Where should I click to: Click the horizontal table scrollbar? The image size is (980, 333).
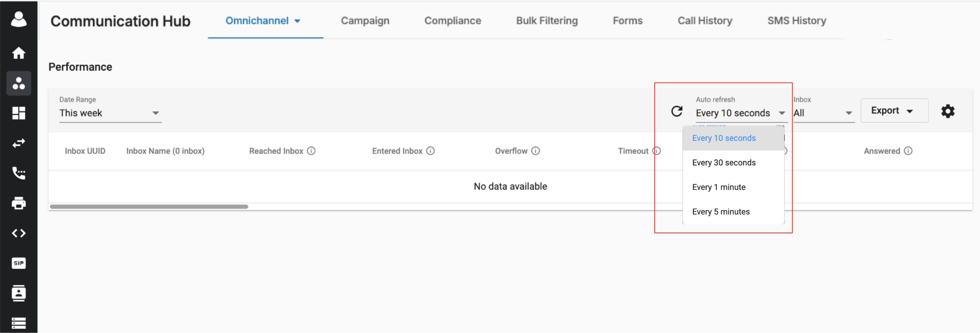pos(149,207)
